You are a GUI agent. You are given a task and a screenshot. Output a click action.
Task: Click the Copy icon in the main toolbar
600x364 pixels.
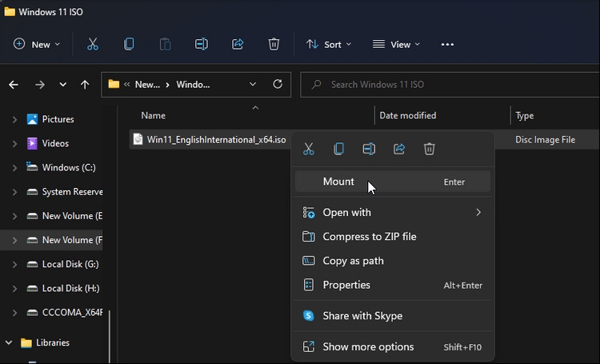click(129, 44)
